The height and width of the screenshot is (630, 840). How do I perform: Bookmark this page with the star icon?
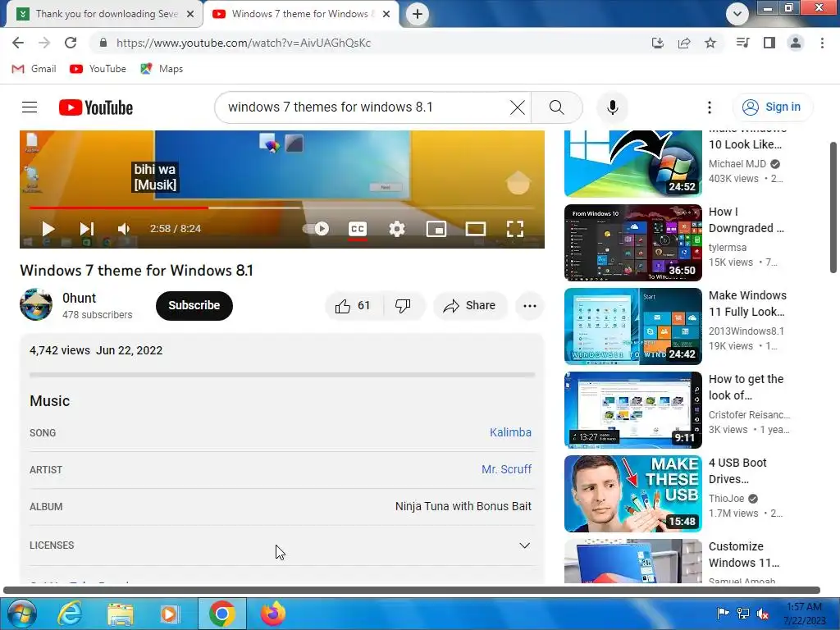(x=710, y=43)
